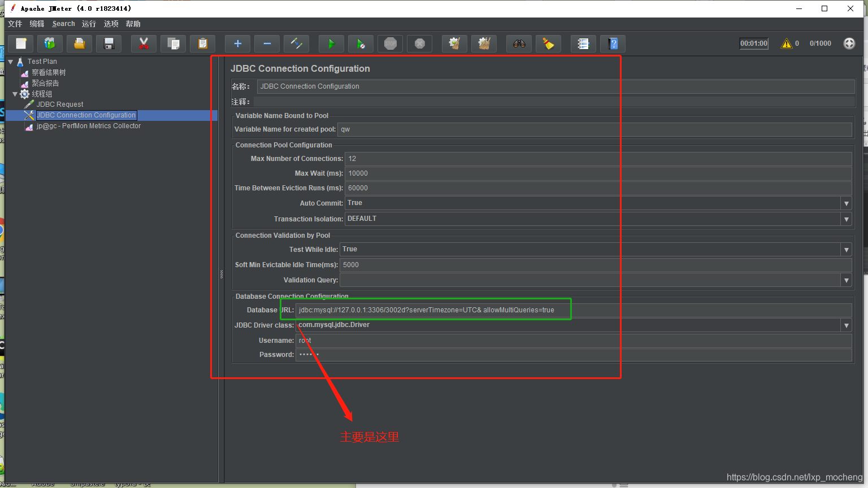Open the 运行 menu
The height and width of the screenshot is (488, 868).
pos(89,24)
